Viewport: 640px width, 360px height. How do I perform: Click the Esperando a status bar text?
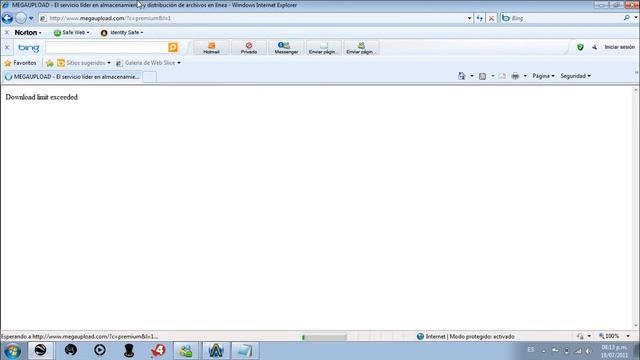point(80,337)
